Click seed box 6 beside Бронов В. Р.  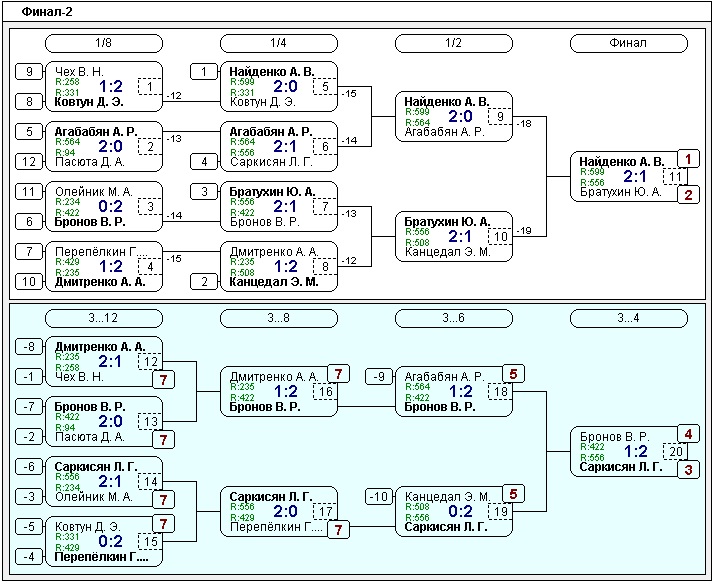pos(29,222)
